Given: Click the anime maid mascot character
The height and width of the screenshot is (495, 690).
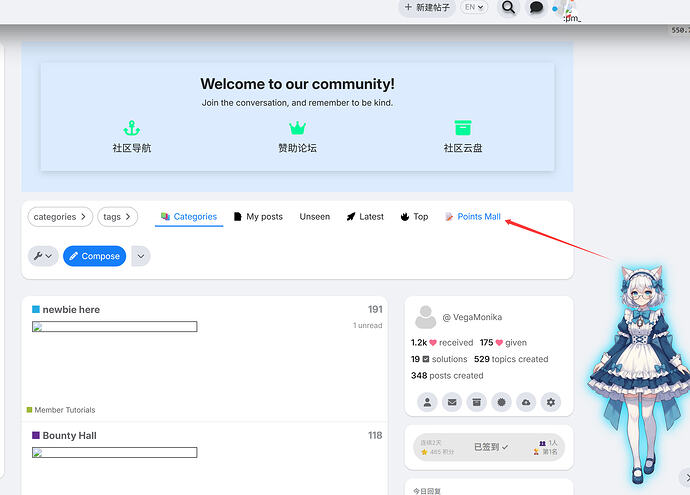Looking at the screenshot, I should click(640, 374).
